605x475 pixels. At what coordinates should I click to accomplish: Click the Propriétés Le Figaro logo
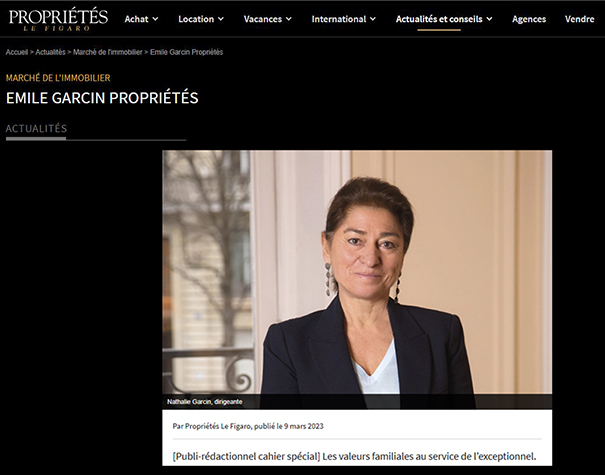click(x=58, y=19)
